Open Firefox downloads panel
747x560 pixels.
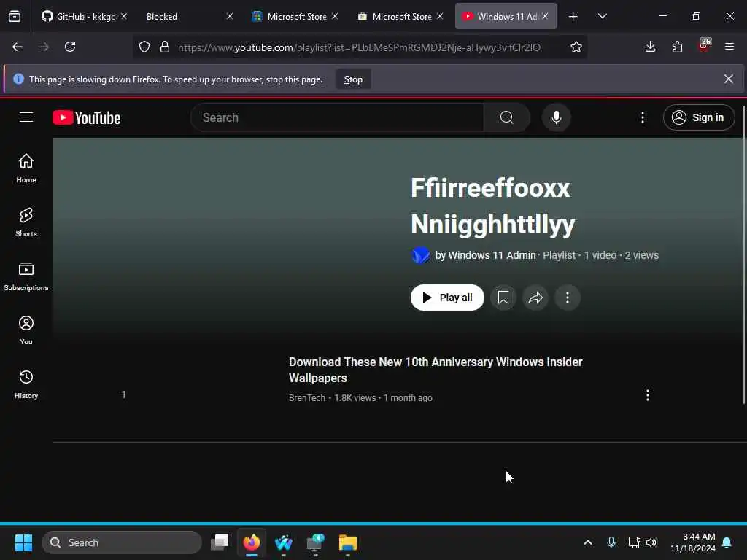[650, 47]
